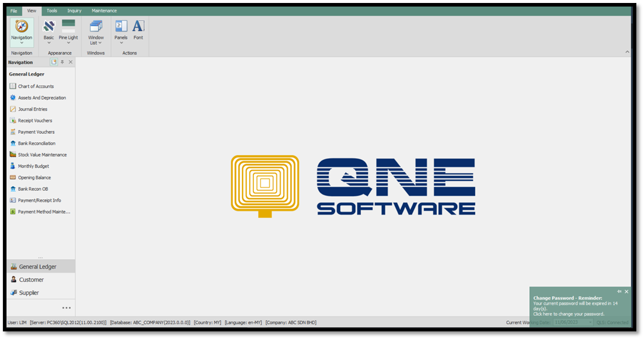
Task: Switch to the View ribbon tab
Action: tap(32, 11)
